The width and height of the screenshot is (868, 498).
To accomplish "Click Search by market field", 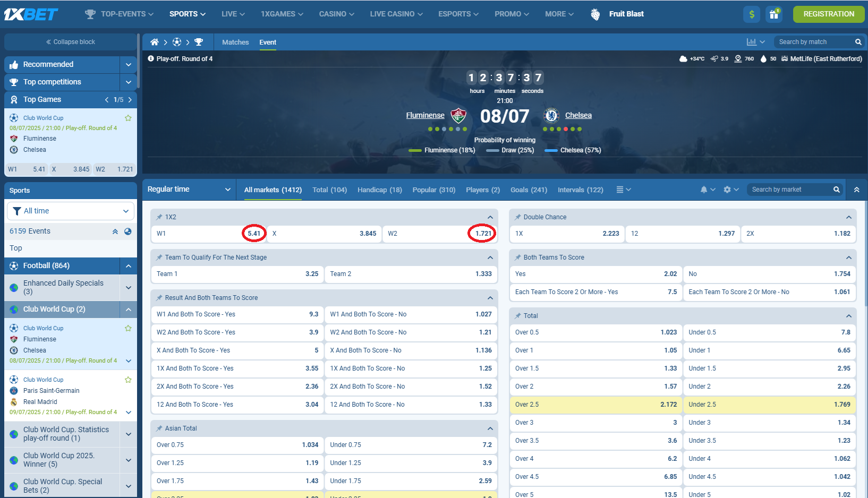I will pyautogui.click(x=789, y=190).
